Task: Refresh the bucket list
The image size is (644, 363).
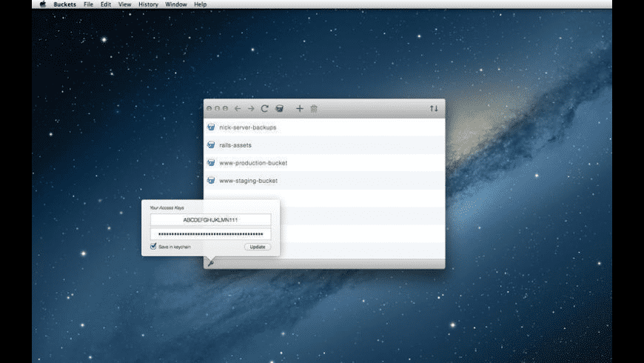Action: click(x=264, y=109)
